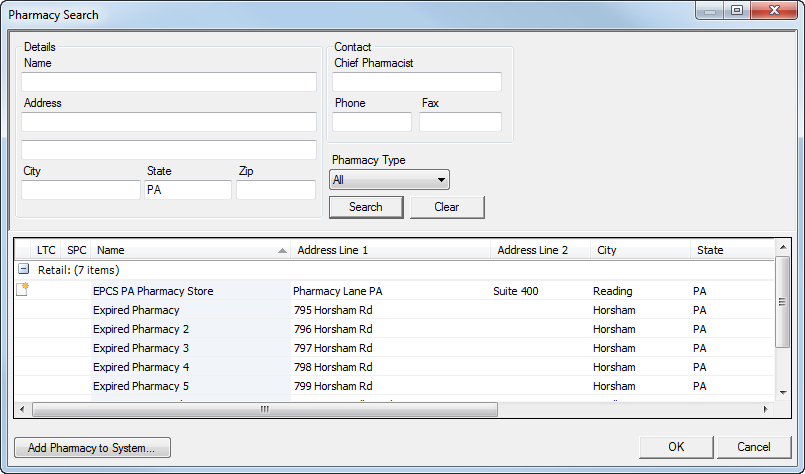805x474 pixels.
Task: Focus the City input field
Action: [81, 190]
